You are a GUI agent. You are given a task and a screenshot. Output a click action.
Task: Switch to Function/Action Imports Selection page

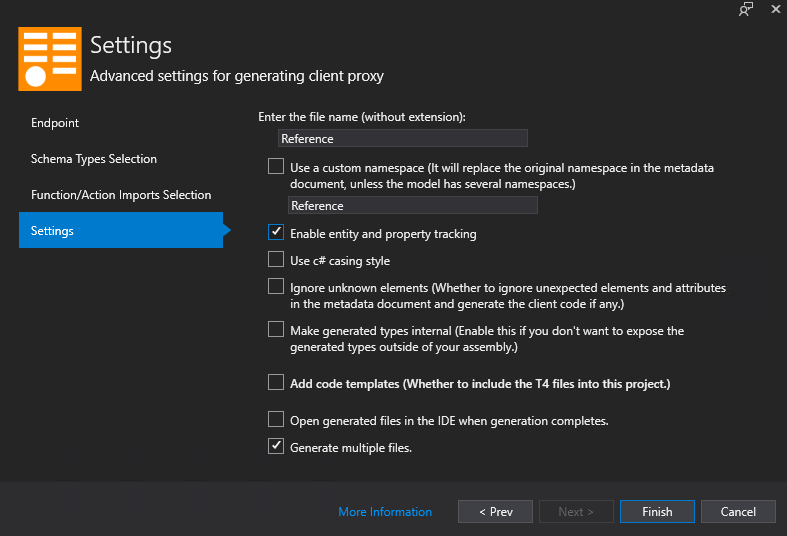click(121, 195)
